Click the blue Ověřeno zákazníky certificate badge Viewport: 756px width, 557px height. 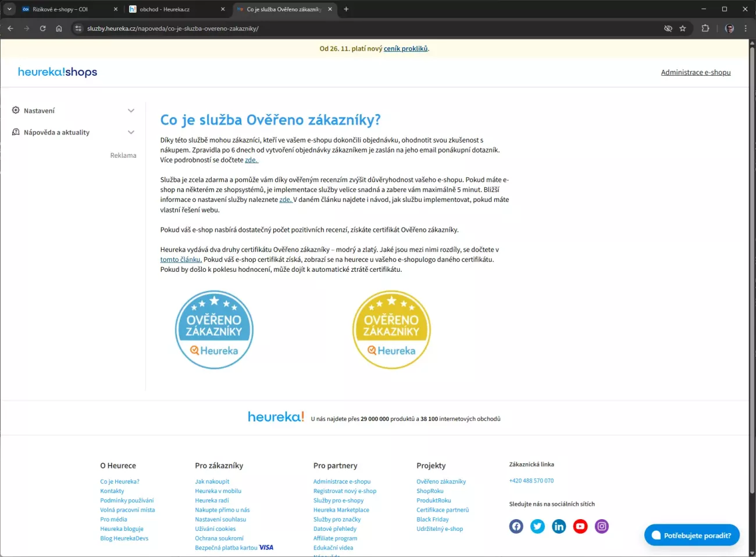214,330
